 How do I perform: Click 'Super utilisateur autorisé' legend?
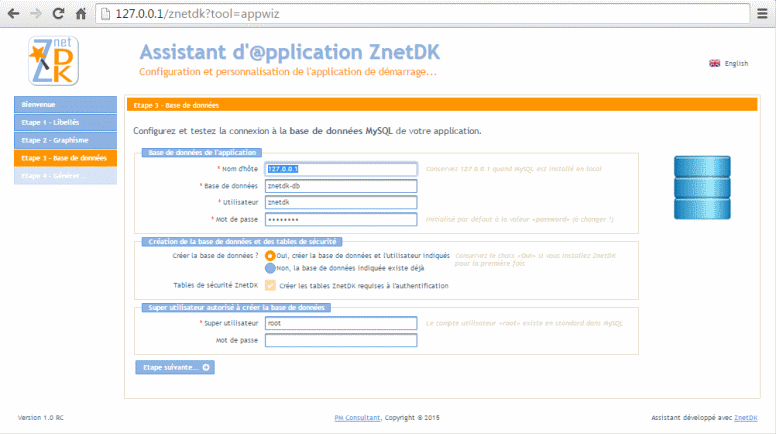point(236,307)
